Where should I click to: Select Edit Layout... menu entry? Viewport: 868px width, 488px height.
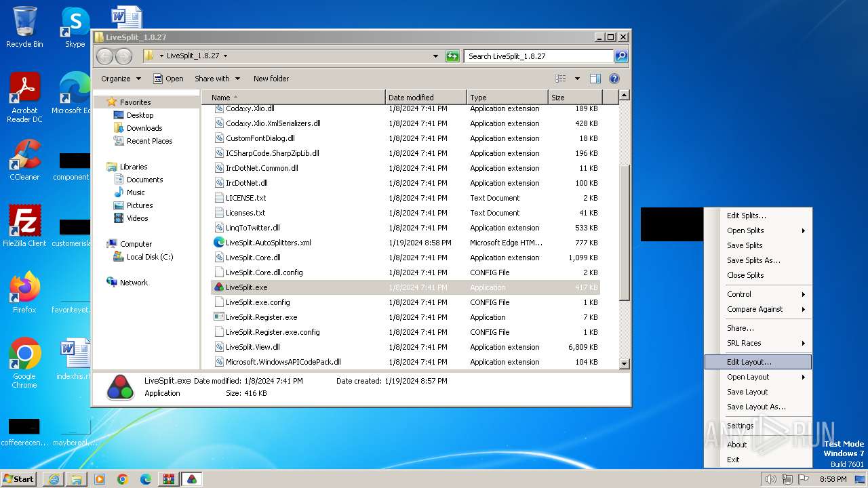758,362
